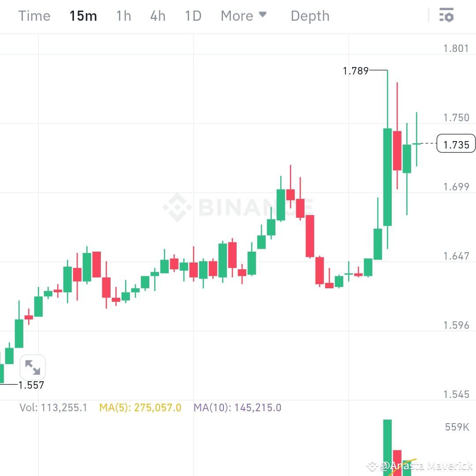Open the More menu chevron
This screenshot has height=476, width=476.
pyautogui.click(x=264, y=15)
